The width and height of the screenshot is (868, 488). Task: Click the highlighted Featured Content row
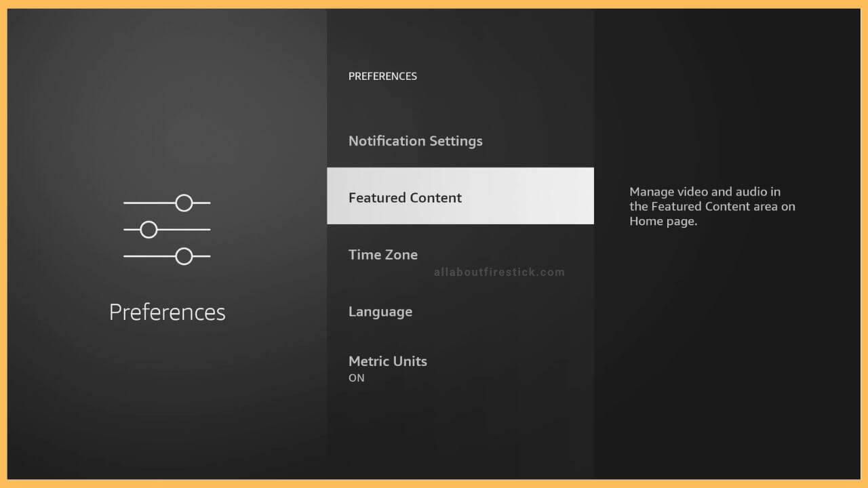(460, 196)
